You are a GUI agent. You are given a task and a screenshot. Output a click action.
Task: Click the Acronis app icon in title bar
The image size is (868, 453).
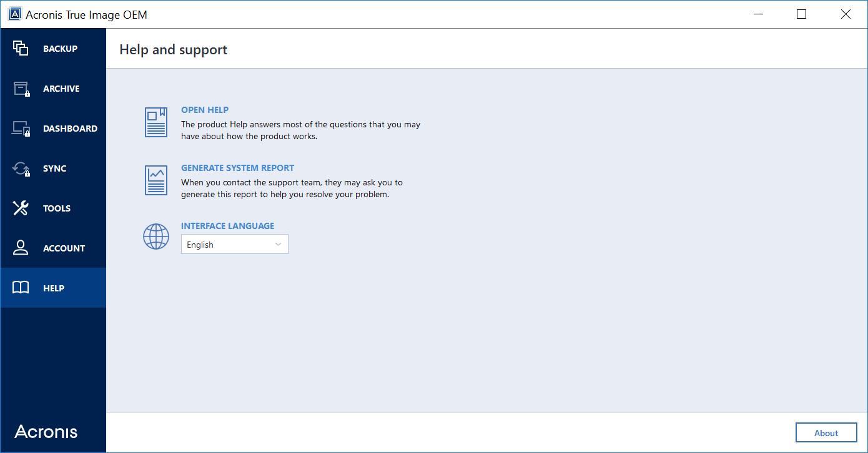pos(14,14)
